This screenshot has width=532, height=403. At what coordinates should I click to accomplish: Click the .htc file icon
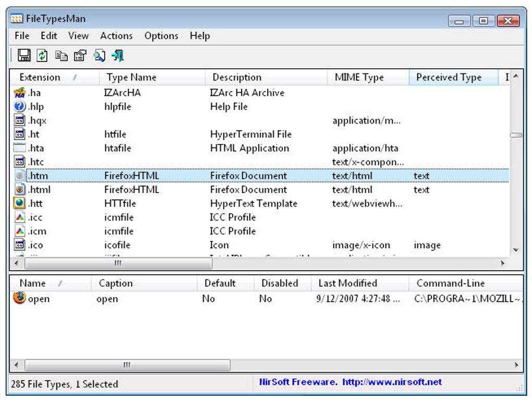(20, 162)
